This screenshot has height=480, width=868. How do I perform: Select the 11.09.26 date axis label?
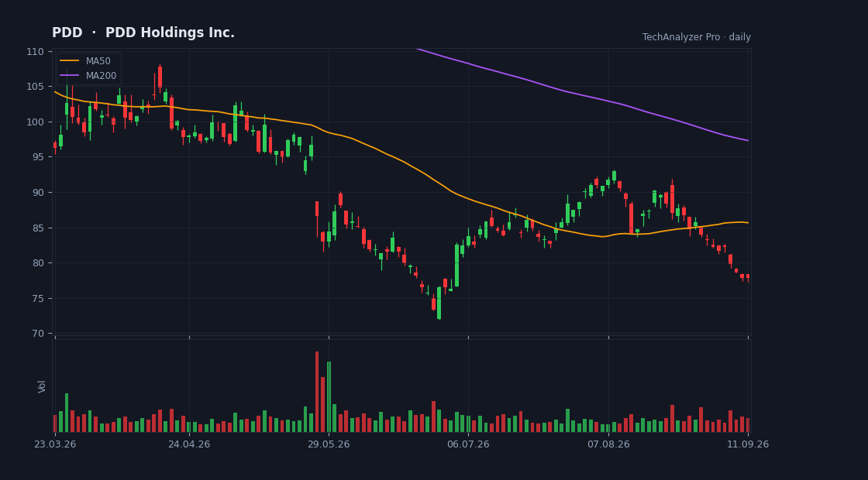(748, 444)
